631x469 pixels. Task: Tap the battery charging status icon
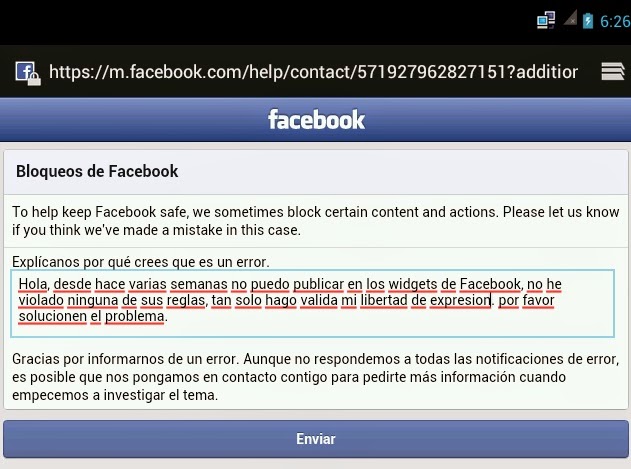coord(588,21)
